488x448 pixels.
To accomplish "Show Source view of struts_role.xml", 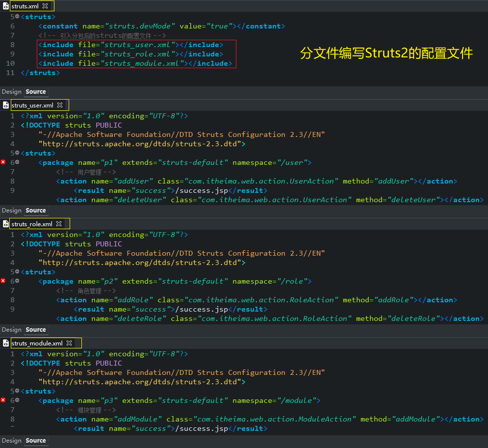I will tap(36, 330).
